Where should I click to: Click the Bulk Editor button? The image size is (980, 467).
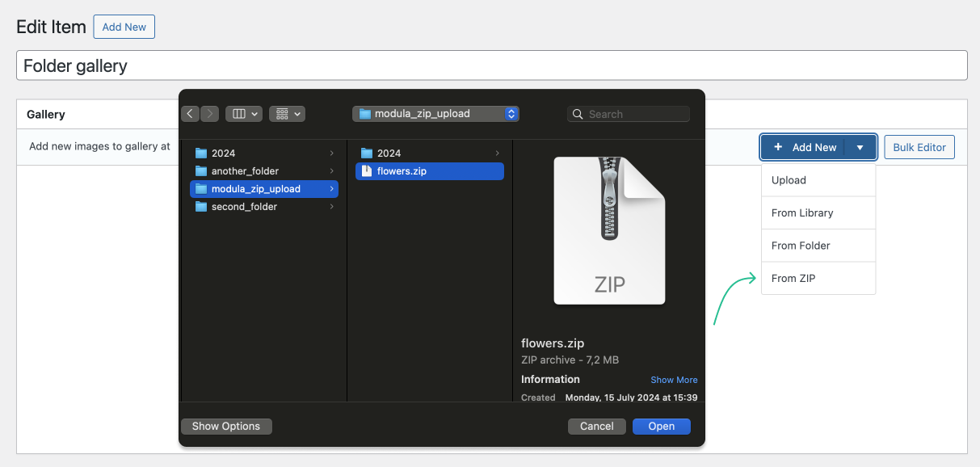919,147
